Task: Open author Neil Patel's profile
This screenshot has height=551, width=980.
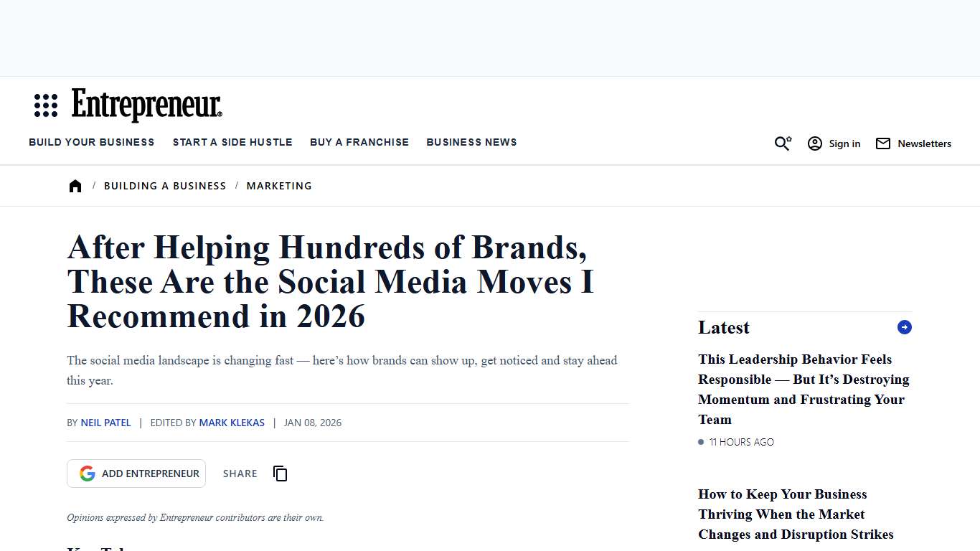Action: [105, 423]
